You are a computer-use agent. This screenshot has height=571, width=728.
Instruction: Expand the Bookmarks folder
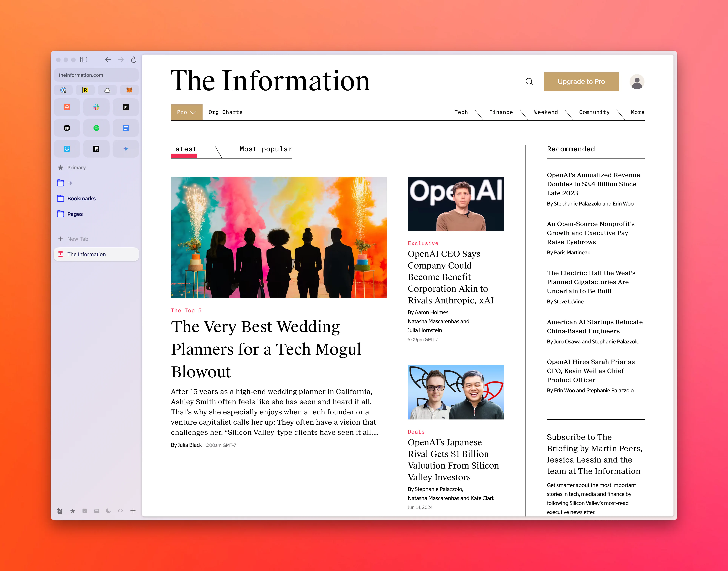tap(81, 199)
